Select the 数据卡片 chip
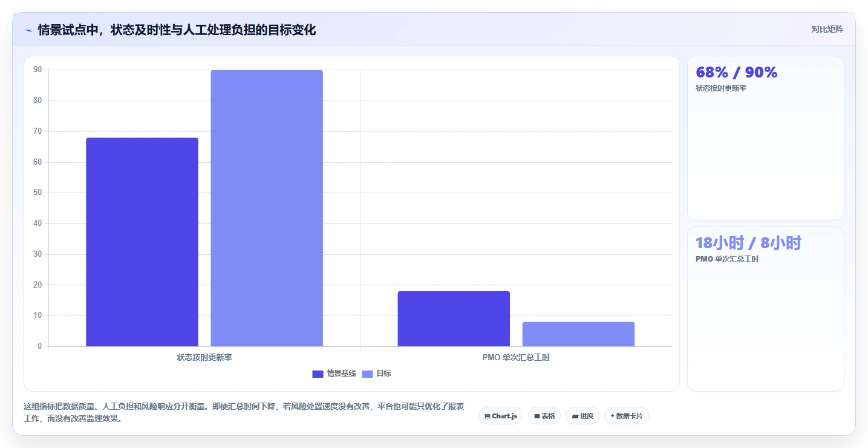 click(x=627, y=416)
